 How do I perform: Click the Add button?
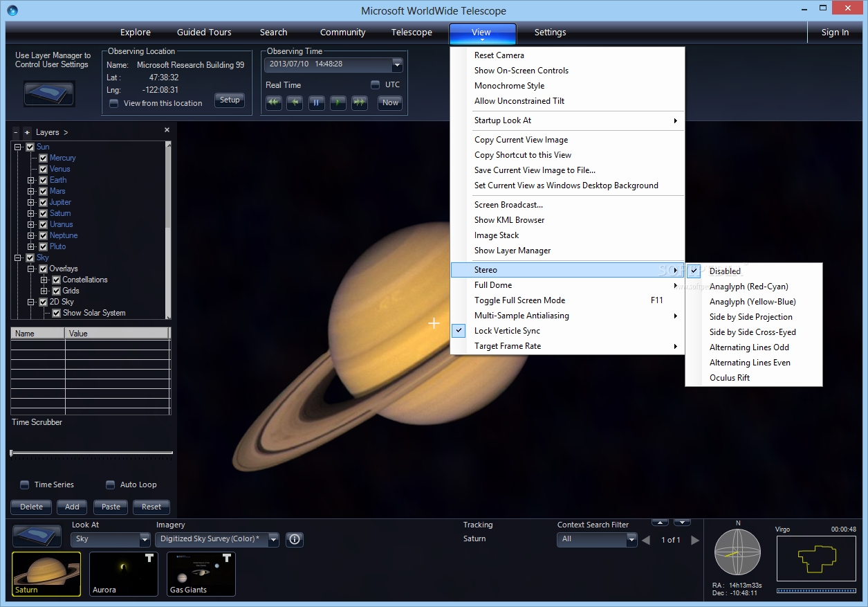tap(72, 507)
